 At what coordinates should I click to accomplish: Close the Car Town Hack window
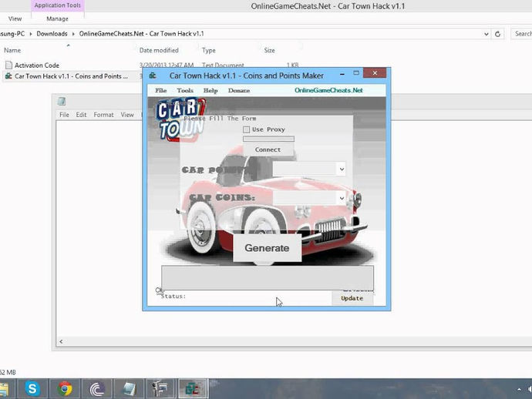pos(375,73)
